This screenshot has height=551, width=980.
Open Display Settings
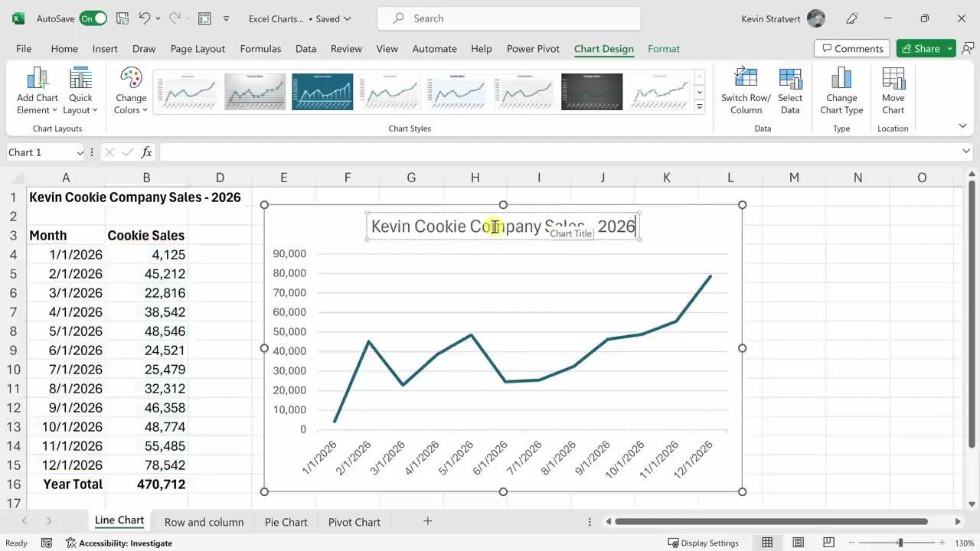(x=703, y=543)
